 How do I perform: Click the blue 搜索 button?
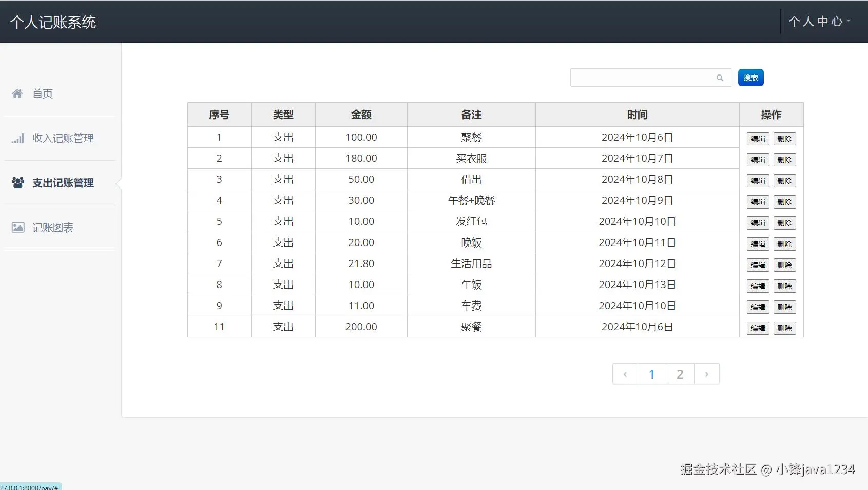click(x=750, y=78)
